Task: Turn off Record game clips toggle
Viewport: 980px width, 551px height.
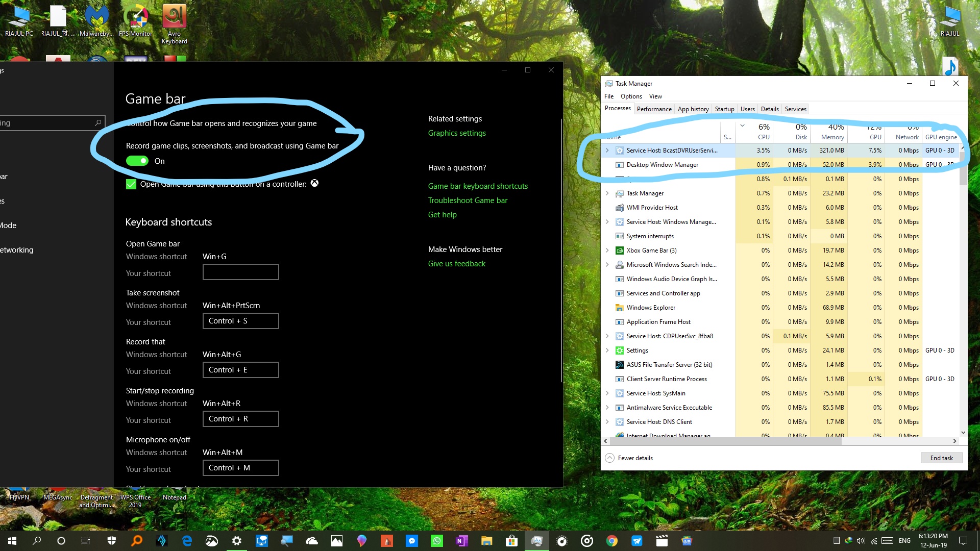Action: point(137,161)
